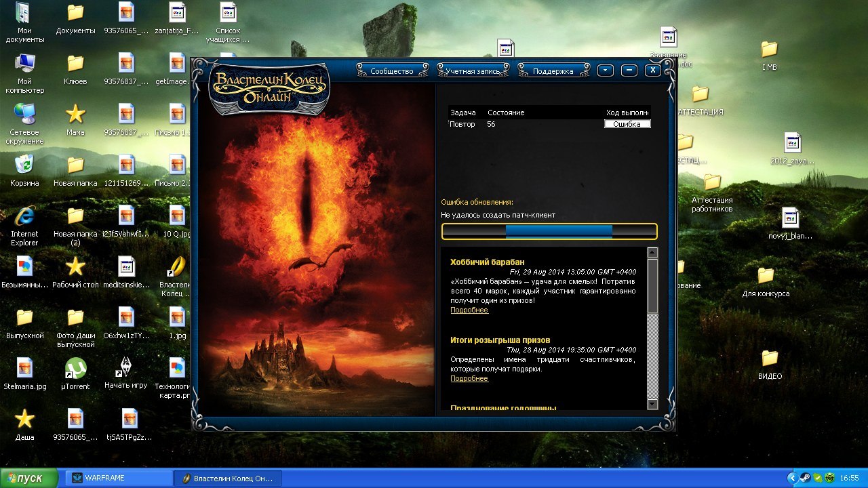Select the Повтор task row label
This screenshot has height=488, width=868.
click(462, 124)
